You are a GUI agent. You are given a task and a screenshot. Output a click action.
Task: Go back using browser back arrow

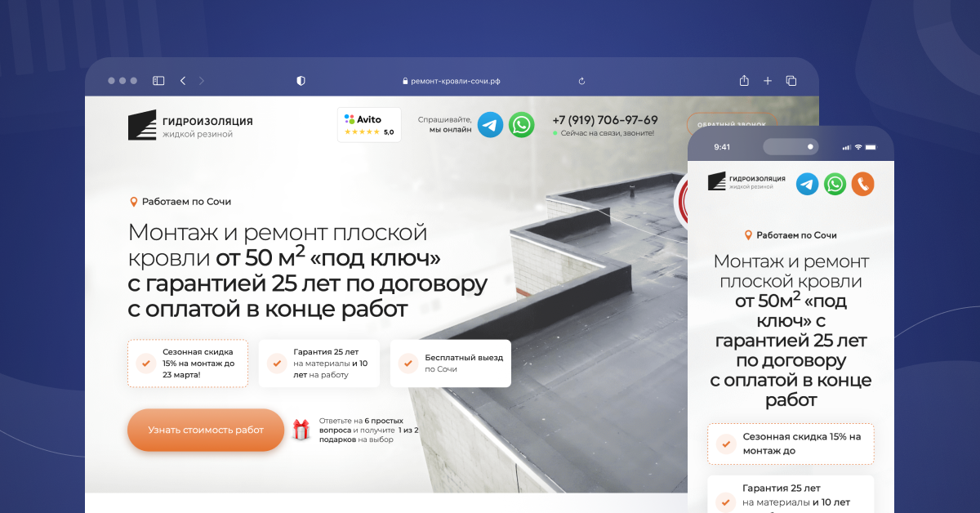pos(183,81)
